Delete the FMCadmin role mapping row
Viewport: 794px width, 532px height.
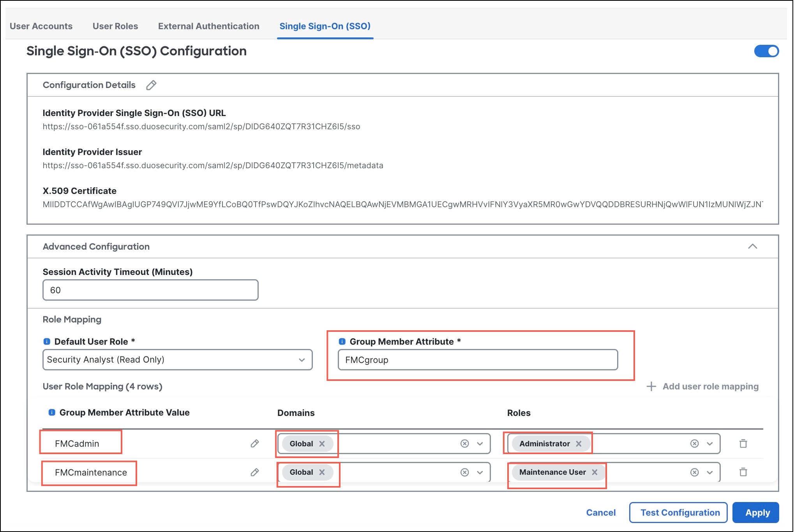(743, 444)
